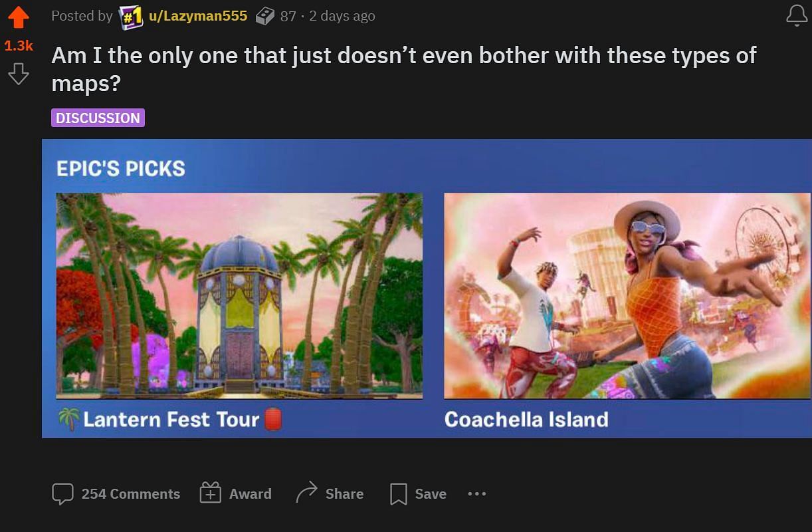812x532 pixels.
Task: Toggle post notifications with the bell icon
Action: click(796, 15)
